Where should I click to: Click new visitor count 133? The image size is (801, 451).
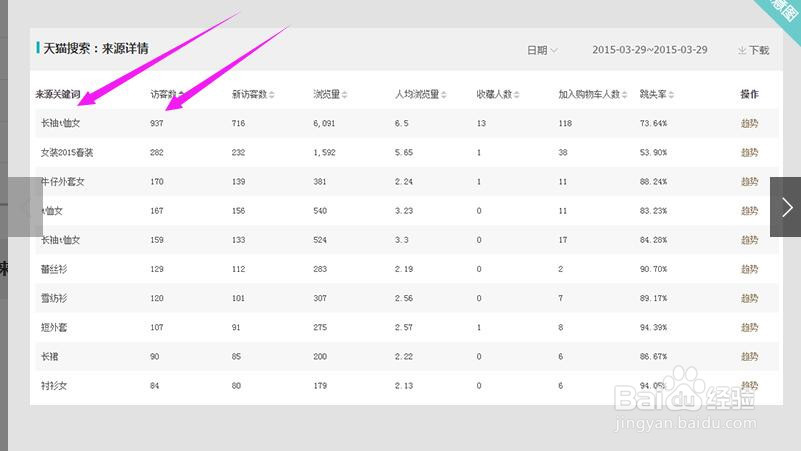click(239, 240)
